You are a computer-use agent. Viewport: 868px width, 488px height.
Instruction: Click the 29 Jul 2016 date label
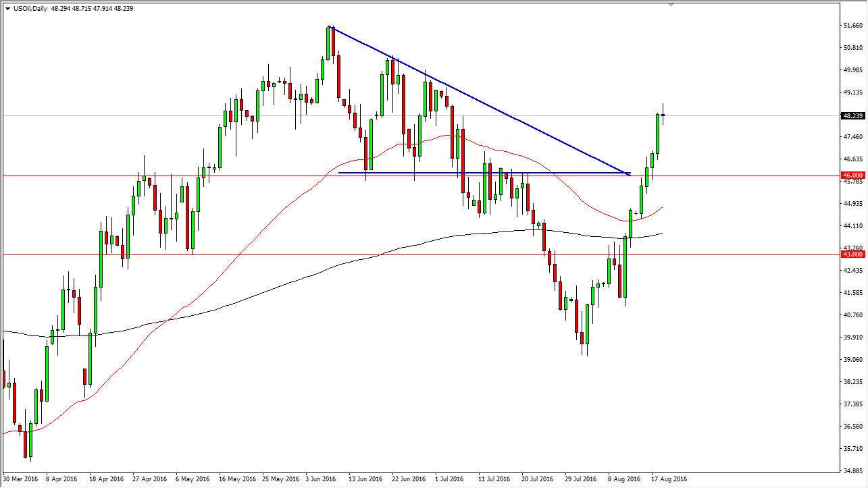point(580,480)
